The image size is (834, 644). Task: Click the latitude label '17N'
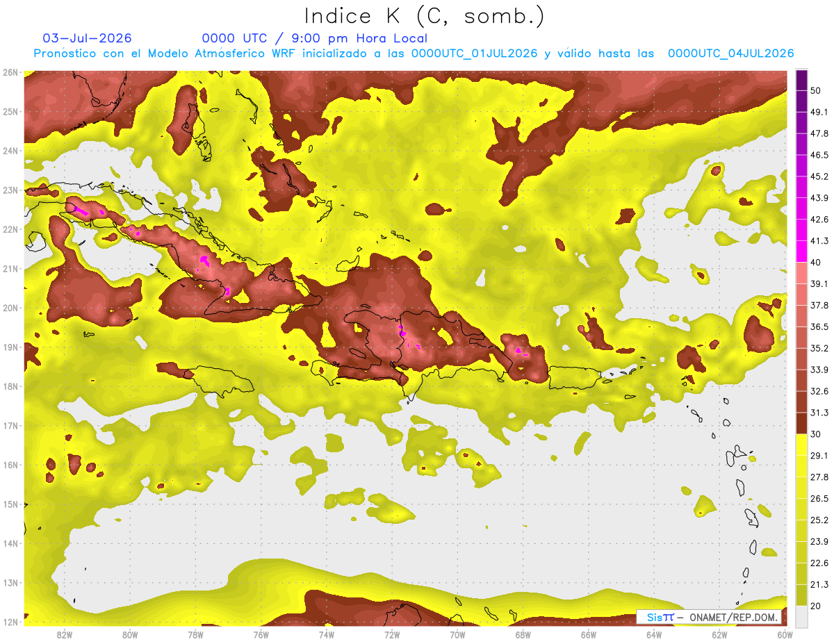click(x=10, y=426)
